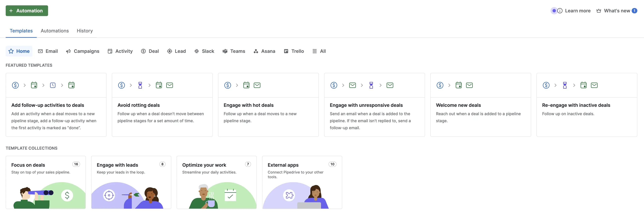
Task: Select the Activity calendar category filter
Action: 120,51
